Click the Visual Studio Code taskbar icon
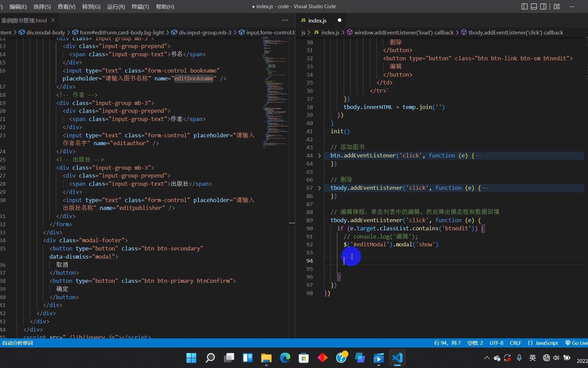Viewport: 588px width, 368px height. tap(397, 358)
